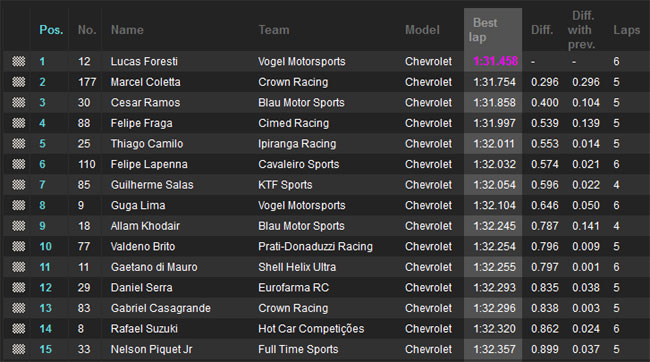
Task: Select the Rafael Suzuki row
Action: click(325, 329)
